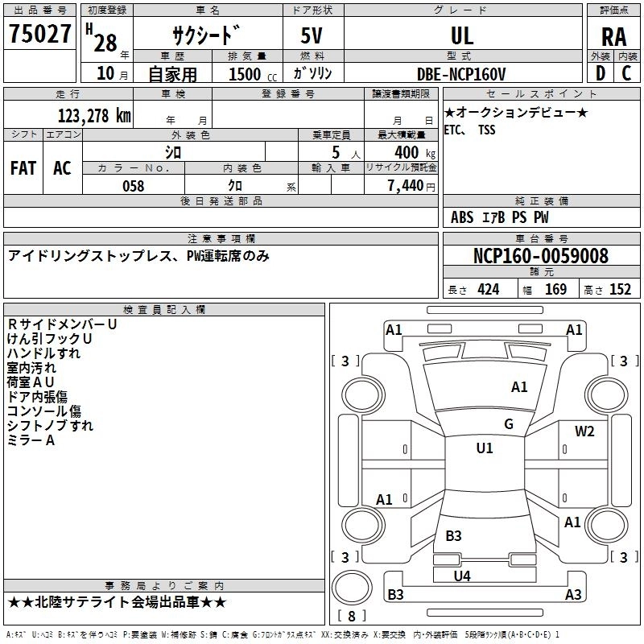Click the U1 dent mark on the roof
The image size is (644, 644).
[485, 448]
